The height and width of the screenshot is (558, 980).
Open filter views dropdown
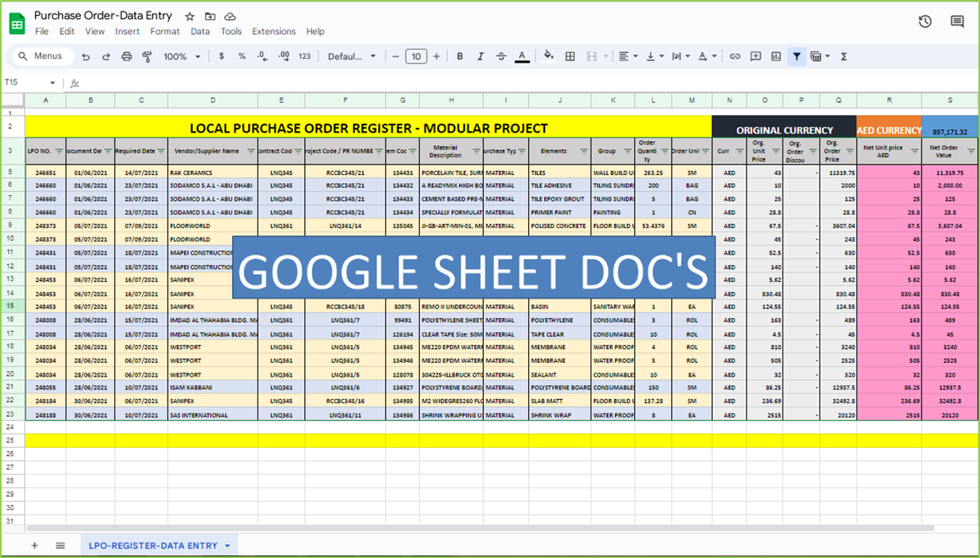click(x=819, y=56)
